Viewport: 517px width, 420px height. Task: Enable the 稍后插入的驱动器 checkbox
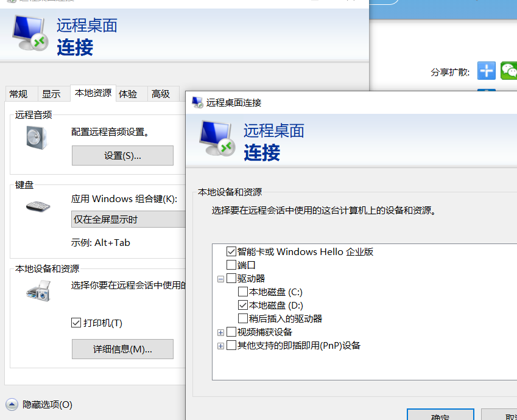tap(243, 318)
